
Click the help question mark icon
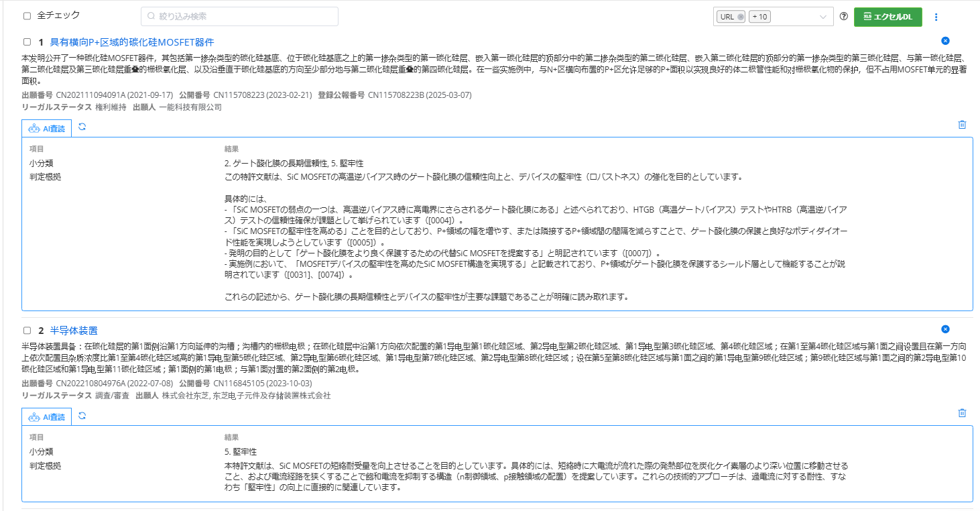pos(844,17)
